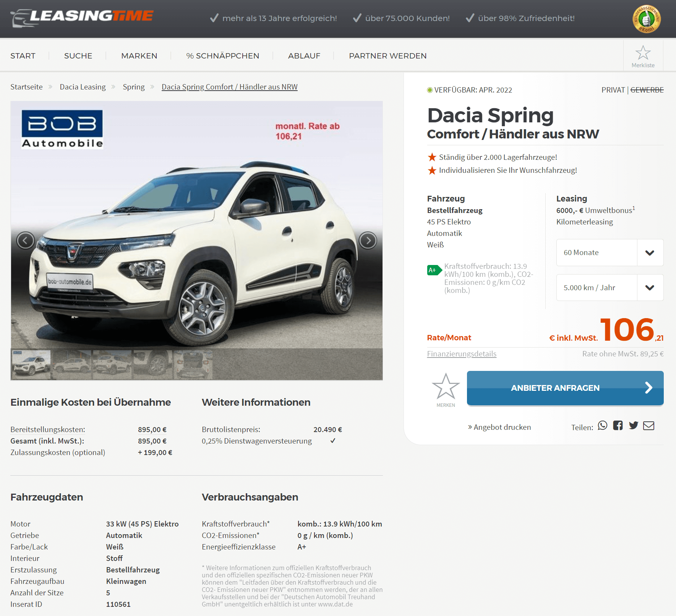Select the second car thumbnail image

pyautogui.click(x=72, y=365)
